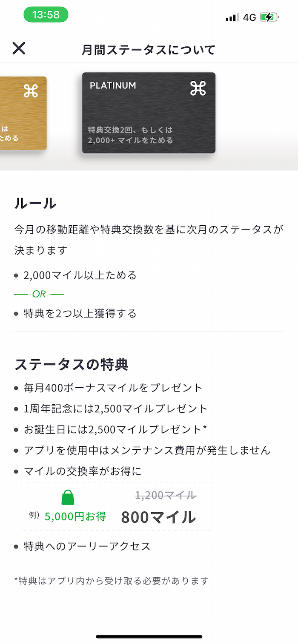
Task: Tap the 特典へのアーリーアクセス benefit item
Action: pos(87,546)
